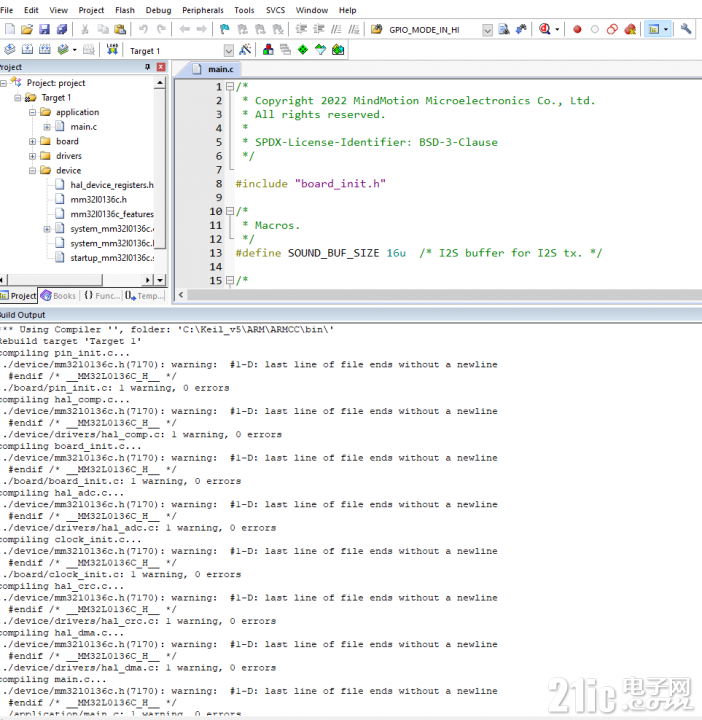Image resolution: width=702 pixels, height=720 pixels.
Task: Switch to the Books panel tab
Action: pyautogui.click(x=58, y=296)
